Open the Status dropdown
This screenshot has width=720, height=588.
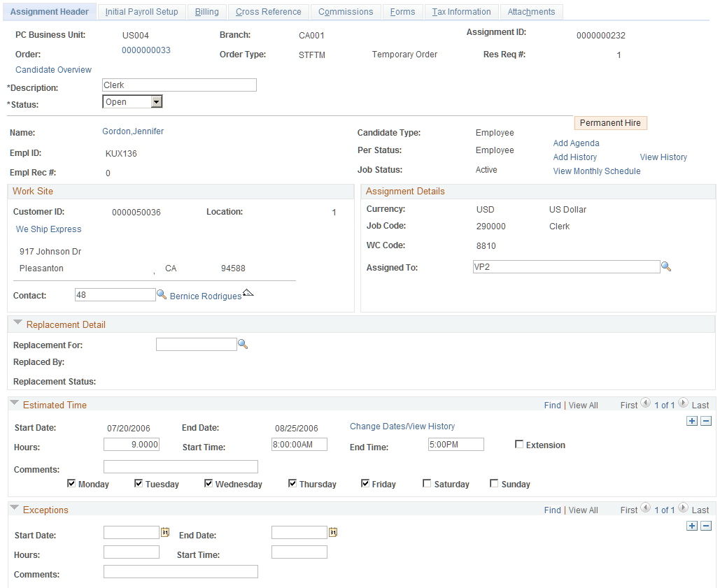pyautogui.click(x=157, y=101)
